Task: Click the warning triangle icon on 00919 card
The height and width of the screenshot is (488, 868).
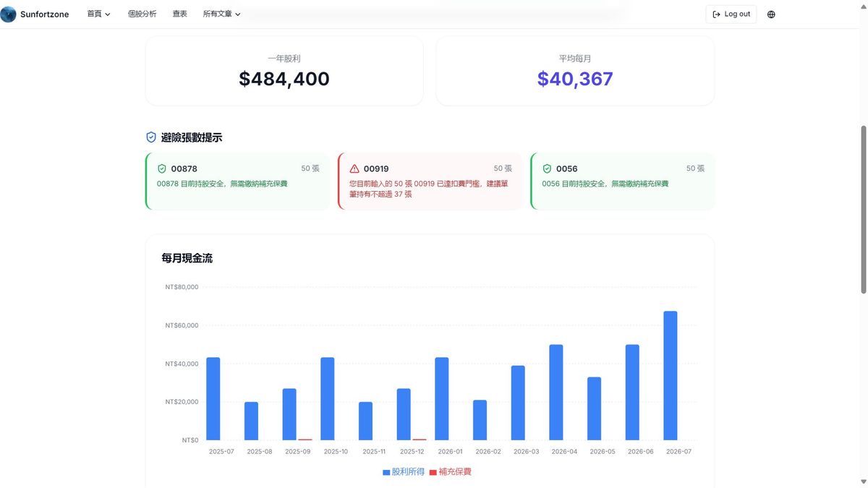Action: click(354, 168)
